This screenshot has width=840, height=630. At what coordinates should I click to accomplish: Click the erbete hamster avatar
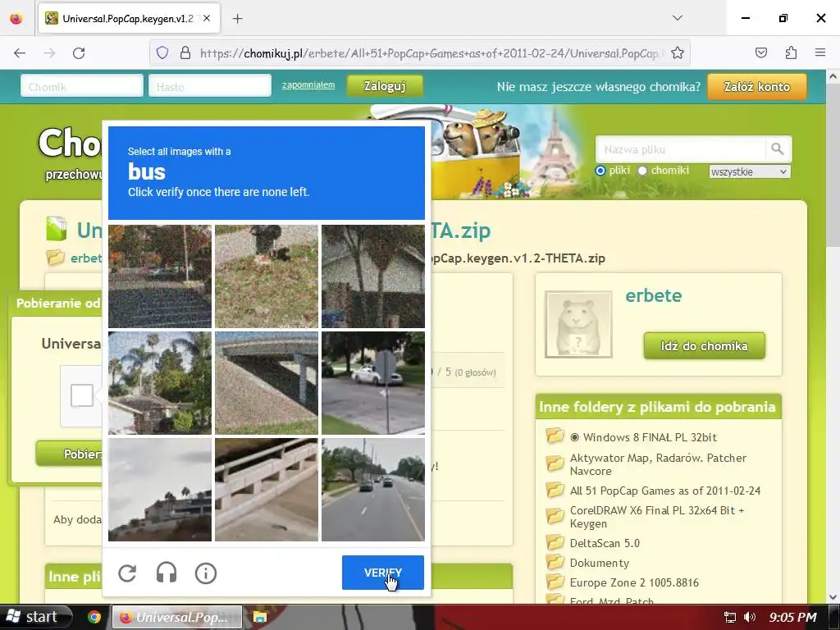(578, 324)
